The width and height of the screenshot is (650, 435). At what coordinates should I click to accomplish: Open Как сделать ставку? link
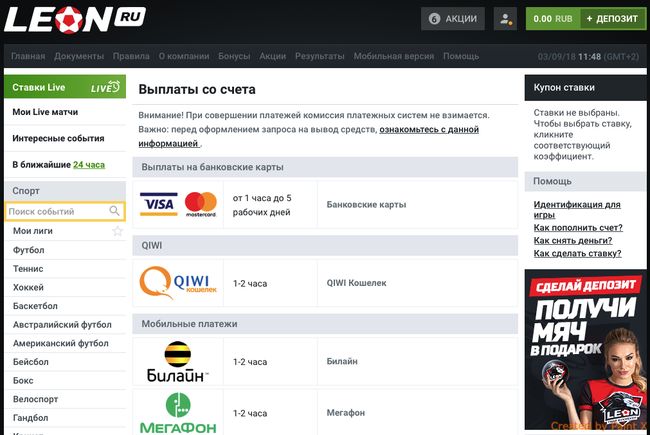click(x=577, y=253)
